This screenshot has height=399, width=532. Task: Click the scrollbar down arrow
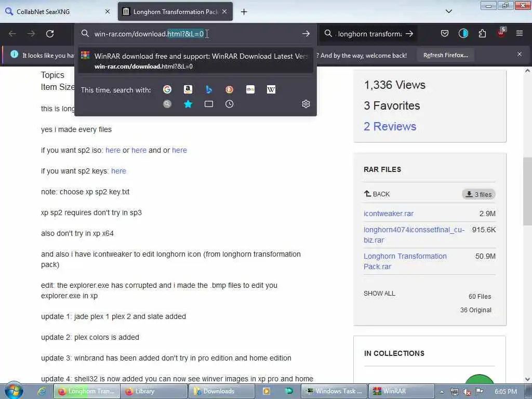(527, 379)
